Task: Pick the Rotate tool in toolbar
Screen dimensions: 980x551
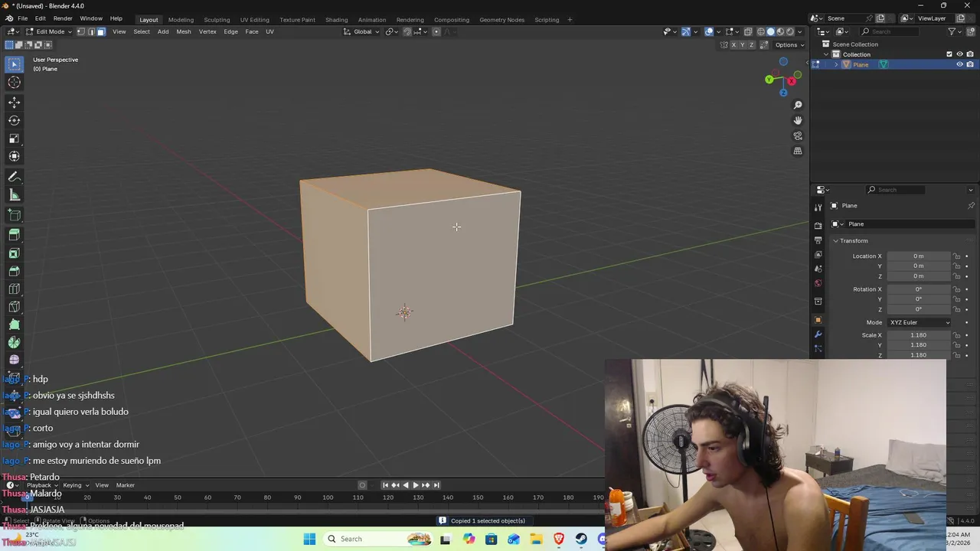Action: tap(14, 120)
